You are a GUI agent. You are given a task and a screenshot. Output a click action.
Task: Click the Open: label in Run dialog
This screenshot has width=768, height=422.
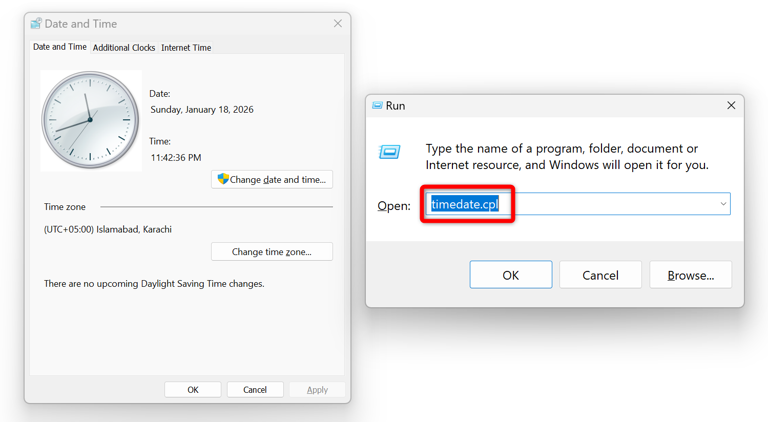click(394, 206)
